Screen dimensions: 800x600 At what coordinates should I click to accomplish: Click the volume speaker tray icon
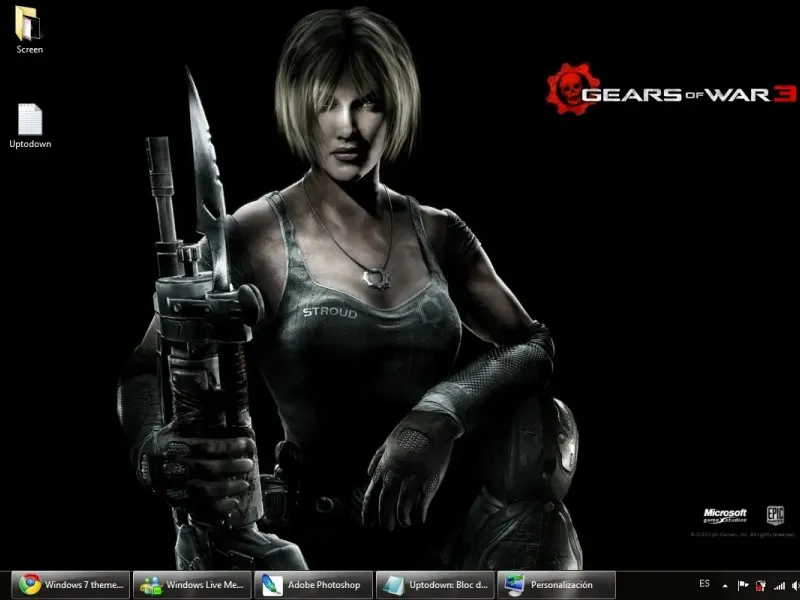tap(795, 586)
